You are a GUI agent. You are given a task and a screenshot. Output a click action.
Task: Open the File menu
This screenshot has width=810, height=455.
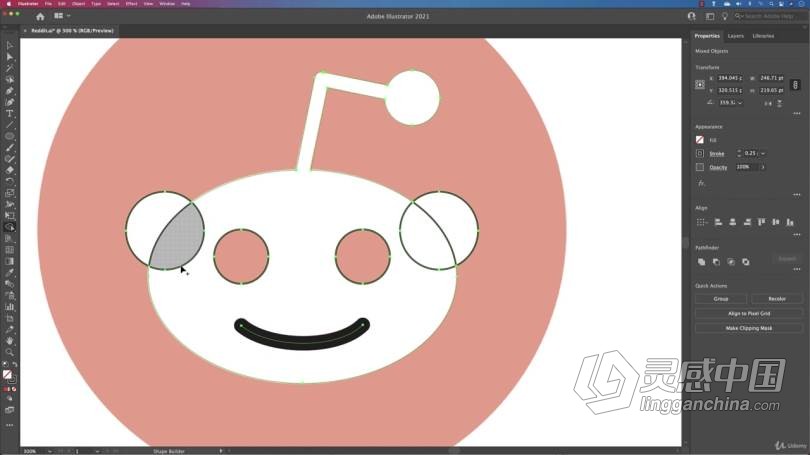point(48,4)
